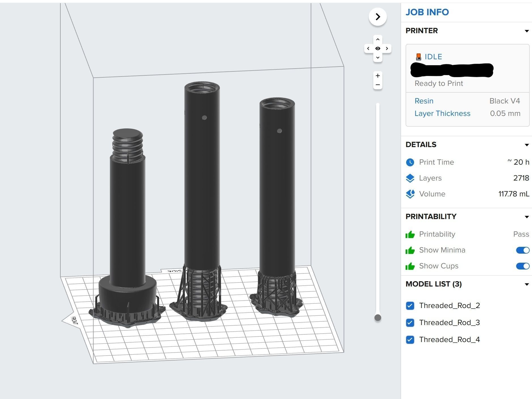Rotate view up with the up chevron
This screenshot has height=399, width=532.
point(378,39)
